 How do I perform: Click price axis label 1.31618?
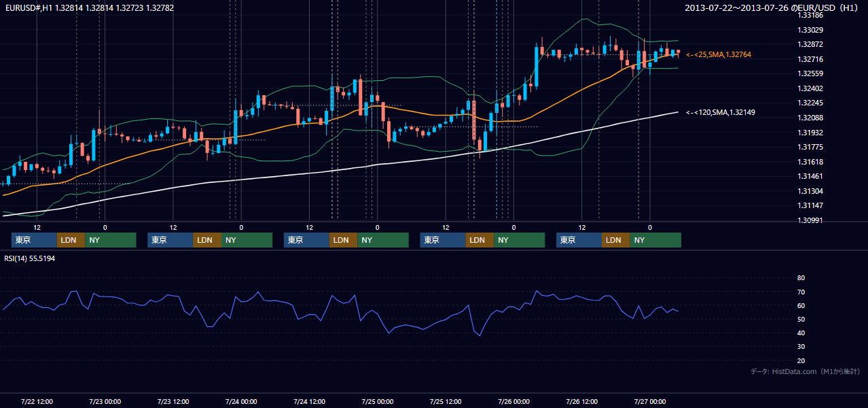[810, 162]
